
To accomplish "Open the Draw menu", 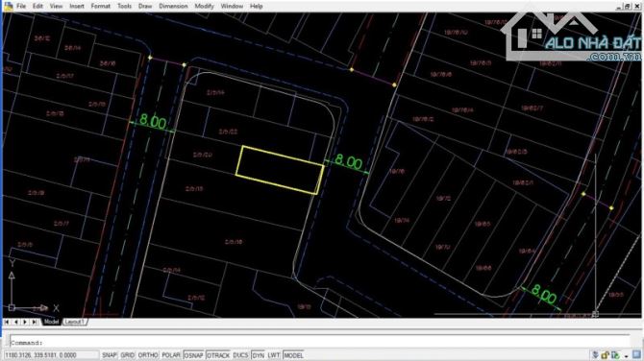I will (x=145, y=6).
